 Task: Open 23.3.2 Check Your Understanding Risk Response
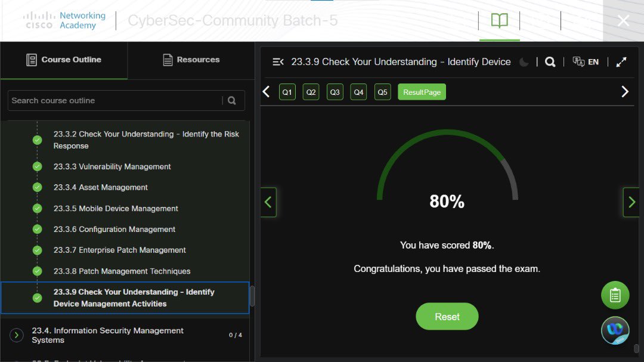pyautogui.click(x=146, y=140)
